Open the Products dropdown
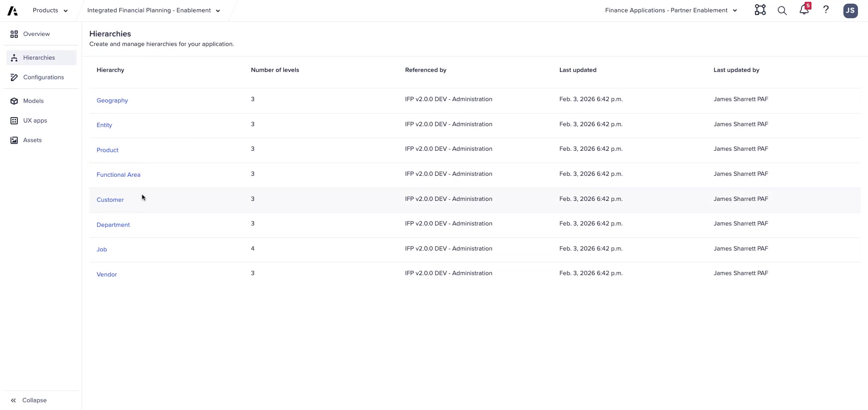This screenshot has height=410, width=868. [49, 10]
